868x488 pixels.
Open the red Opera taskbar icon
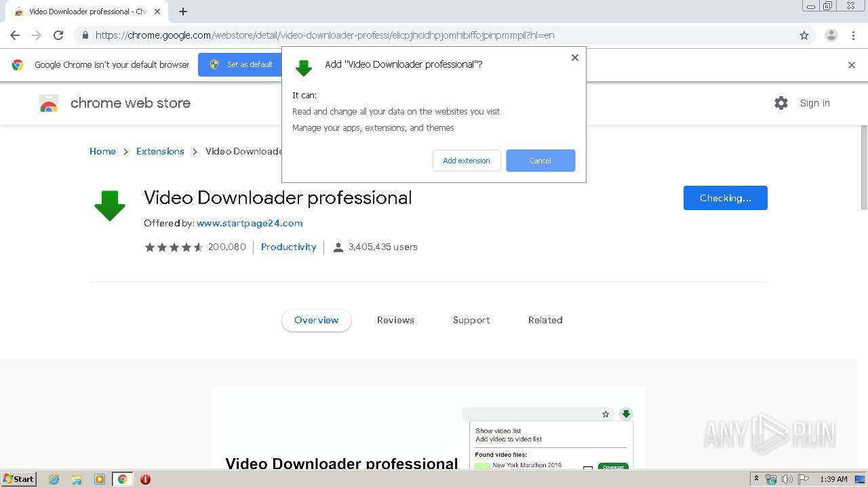(x=145, y=479)
